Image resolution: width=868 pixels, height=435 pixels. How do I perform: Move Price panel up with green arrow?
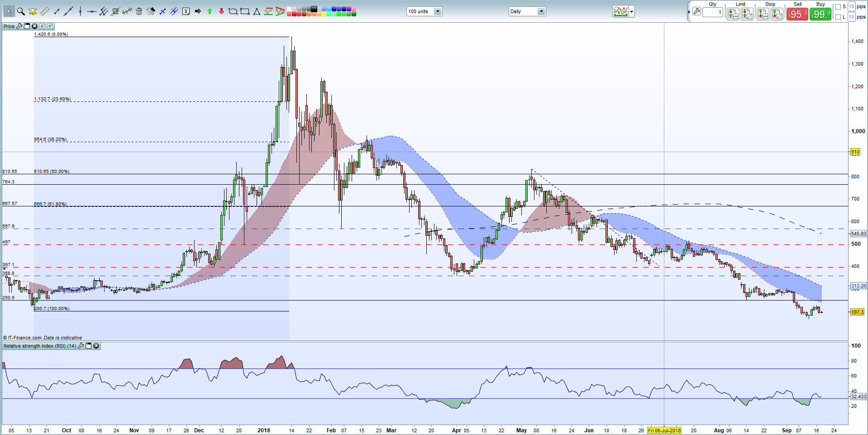50,26
